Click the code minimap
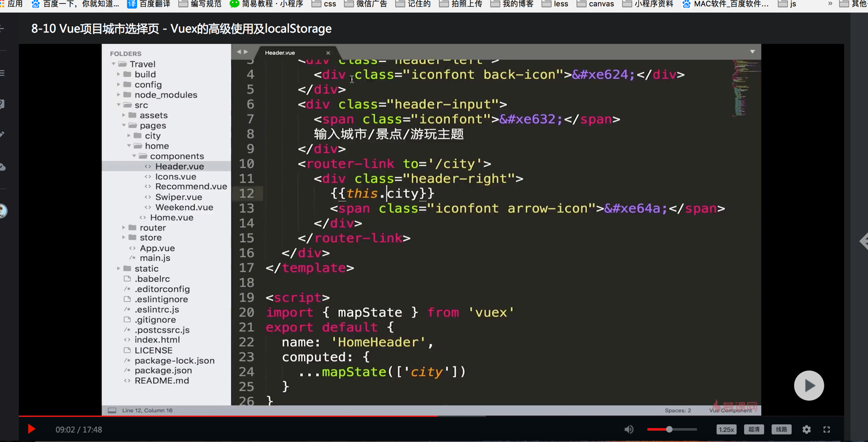 [745, 88]
